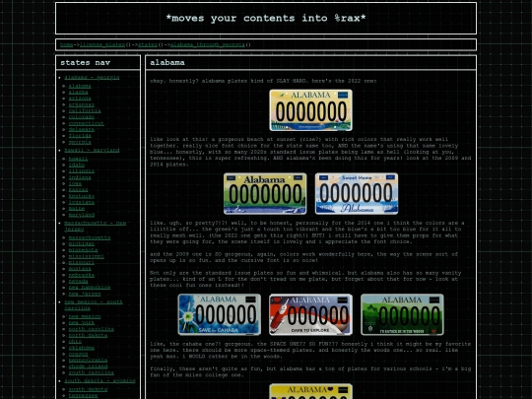Go to the north carolina page
532x399 pixels.
[92, 329]
